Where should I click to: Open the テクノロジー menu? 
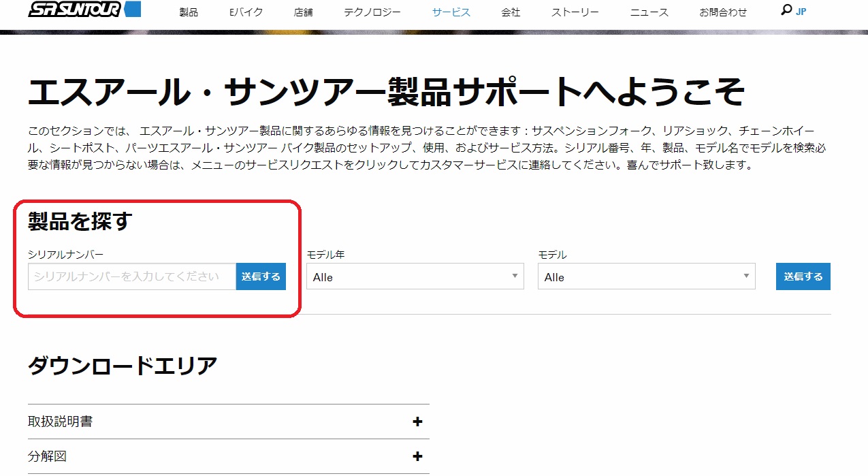[372, 12]
